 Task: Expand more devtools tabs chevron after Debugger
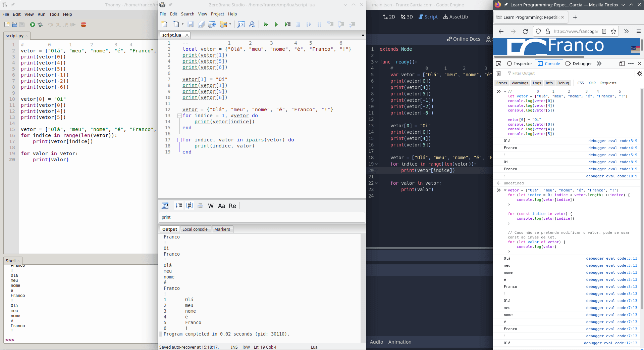599,64
